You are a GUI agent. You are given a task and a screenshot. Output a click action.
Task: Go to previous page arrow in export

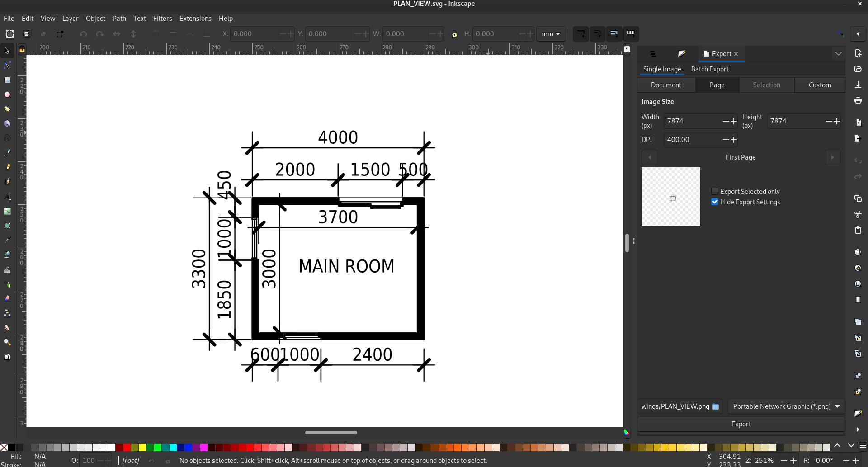[x=650, y=157]
